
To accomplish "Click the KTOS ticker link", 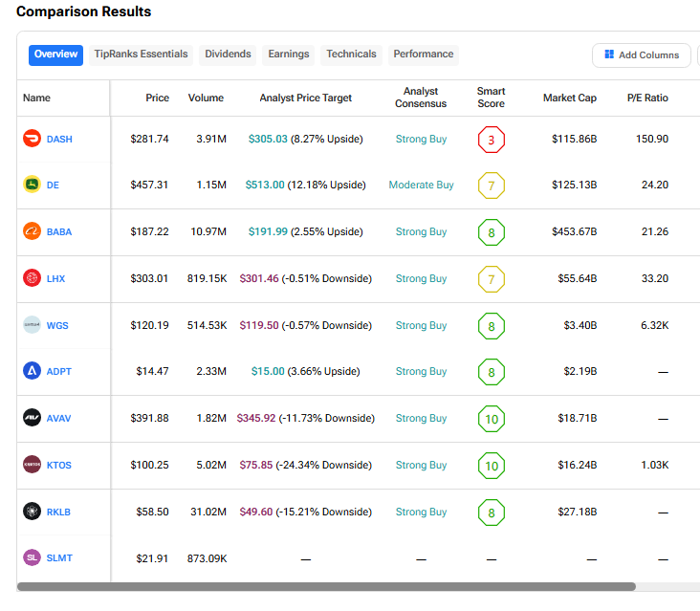I will (x=59, y=466).
